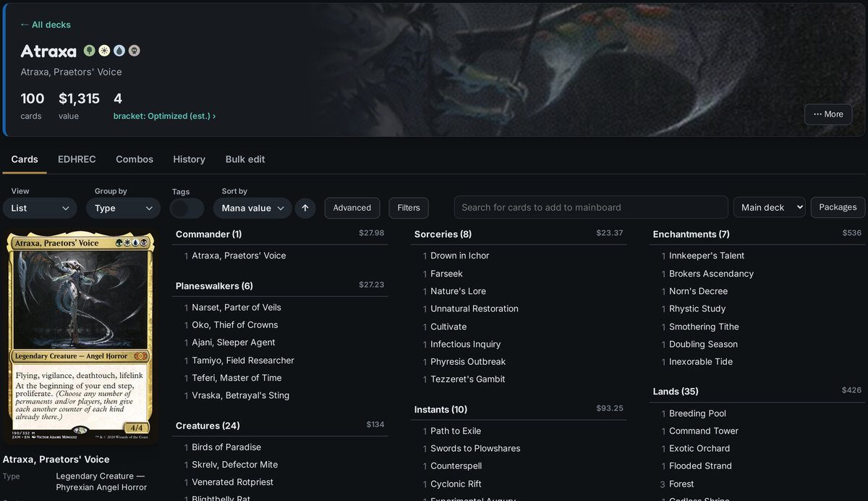Click the green mana symbol beside Atraxa
The height and width of the screenshot is (501, 868).
click(x=90, y=51)
